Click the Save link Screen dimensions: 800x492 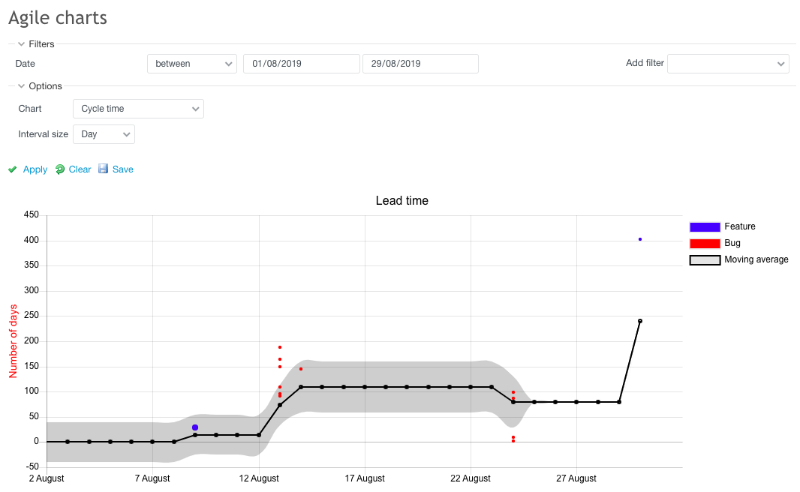(123, 170)
